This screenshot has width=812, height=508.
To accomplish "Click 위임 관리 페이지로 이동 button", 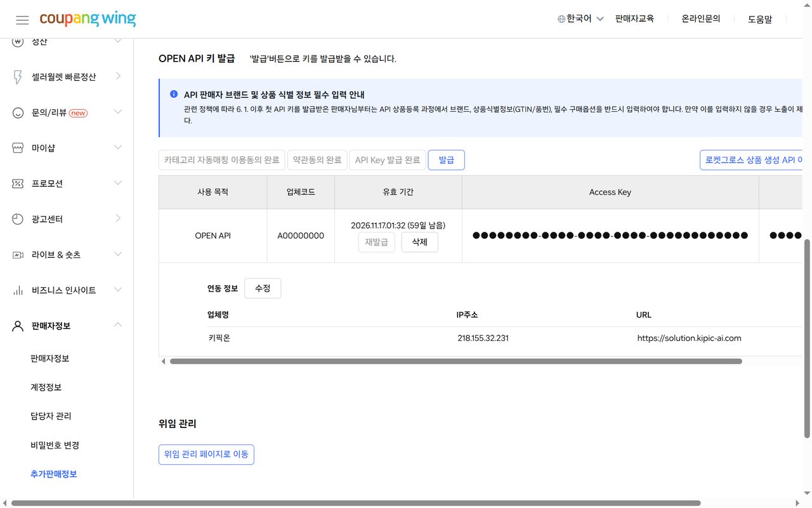I will (206, 455).
